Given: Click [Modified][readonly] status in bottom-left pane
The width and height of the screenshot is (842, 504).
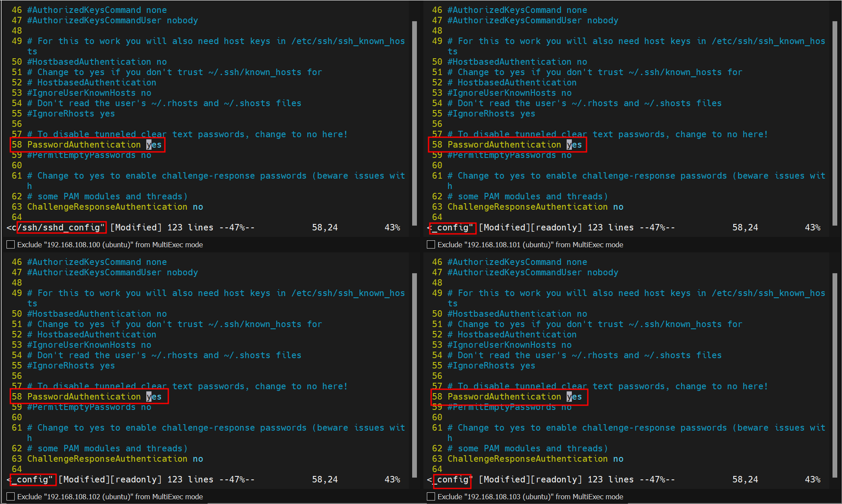Looking at the screenshot, I should (x=110, y=479).
